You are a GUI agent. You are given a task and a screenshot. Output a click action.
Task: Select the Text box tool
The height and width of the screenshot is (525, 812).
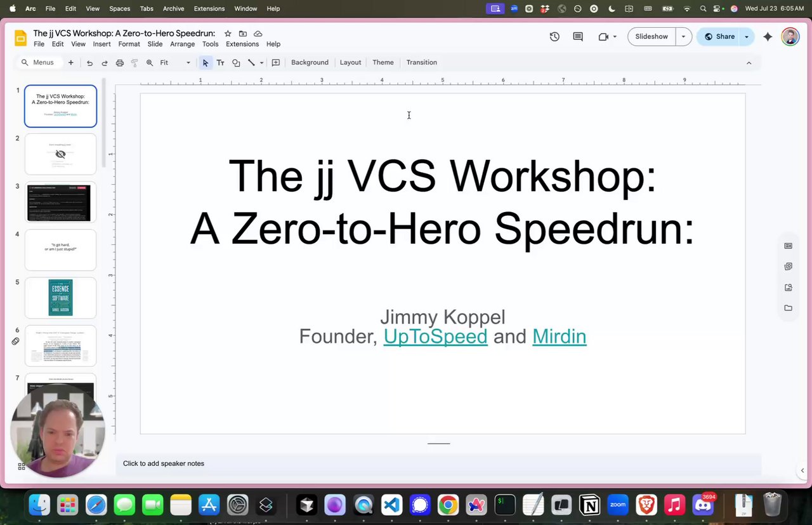tap(220, 62)
